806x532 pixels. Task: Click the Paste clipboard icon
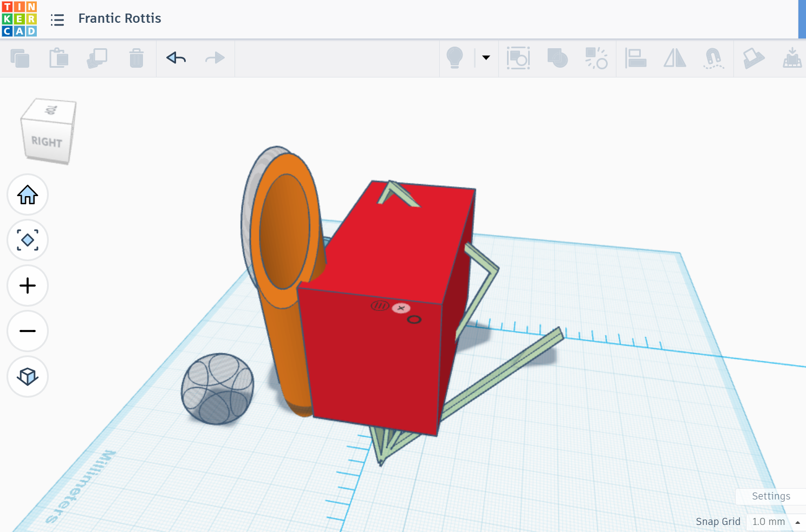(x=58, y=58)
